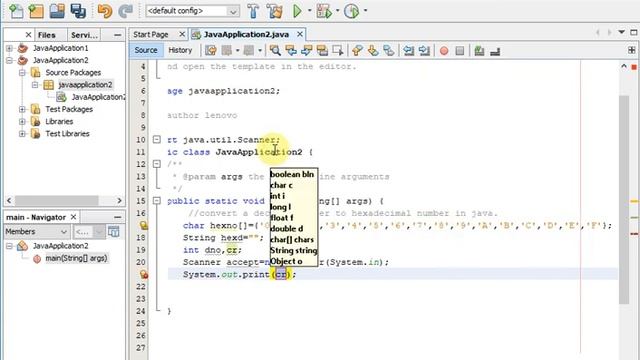The width and height of the screenshot is (640, 360).
Task: Collapse the Source Packages node
Action: click(22, 73)
